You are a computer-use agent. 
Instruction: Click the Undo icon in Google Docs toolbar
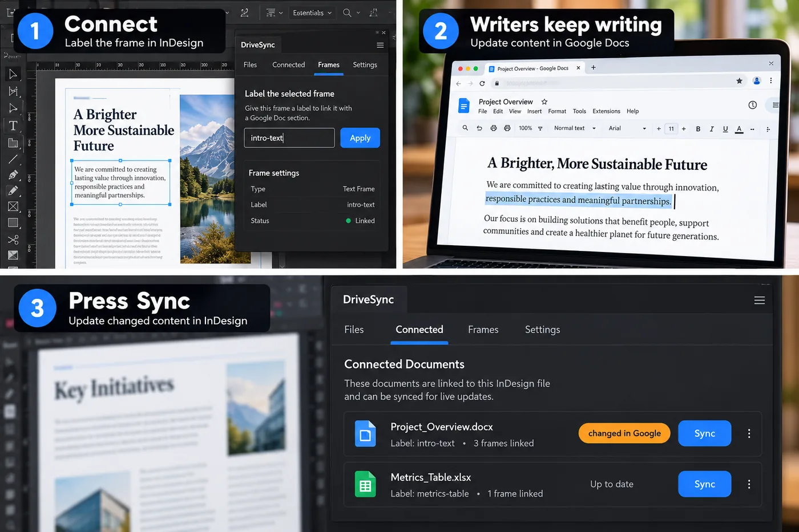(x=479, y=128)
